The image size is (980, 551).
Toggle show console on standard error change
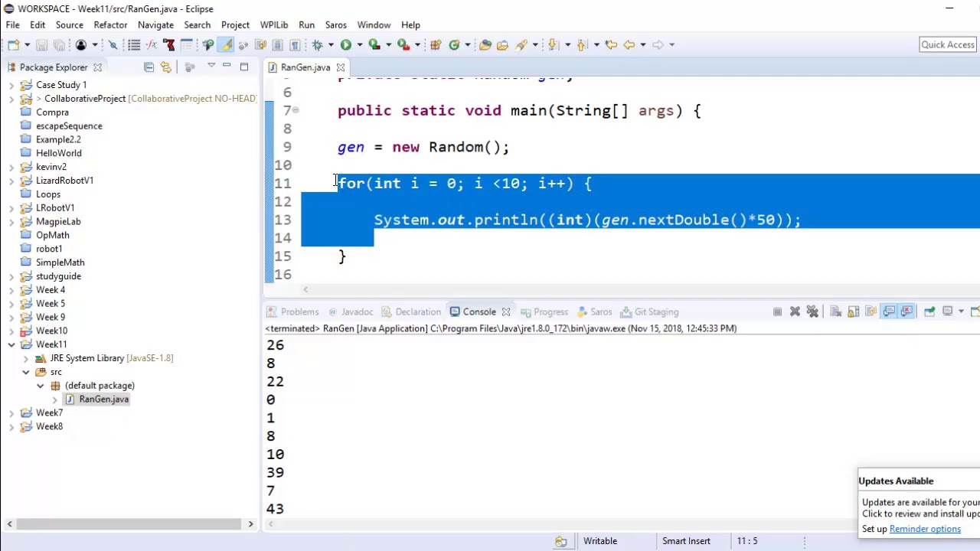(x=906, y=311)
